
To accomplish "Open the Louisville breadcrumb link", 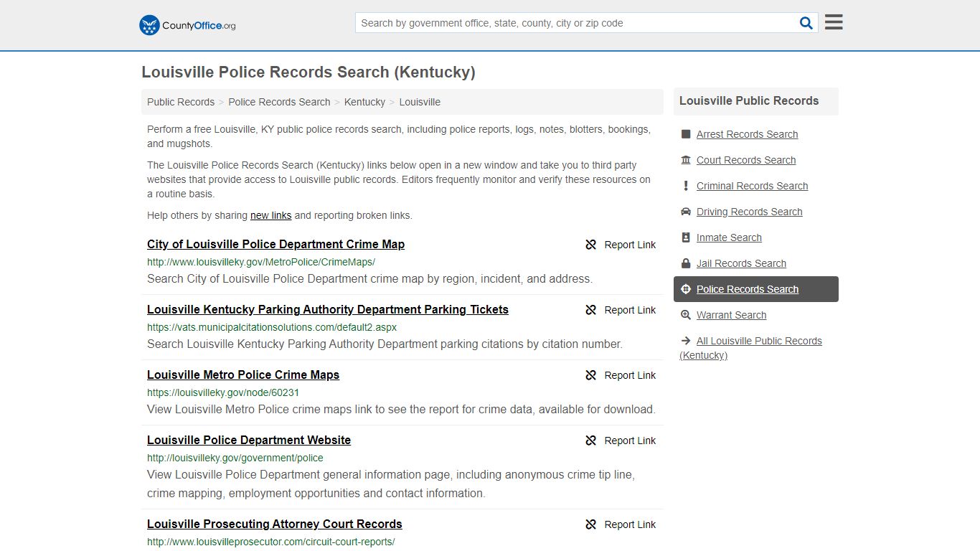I will click(420, 102).
